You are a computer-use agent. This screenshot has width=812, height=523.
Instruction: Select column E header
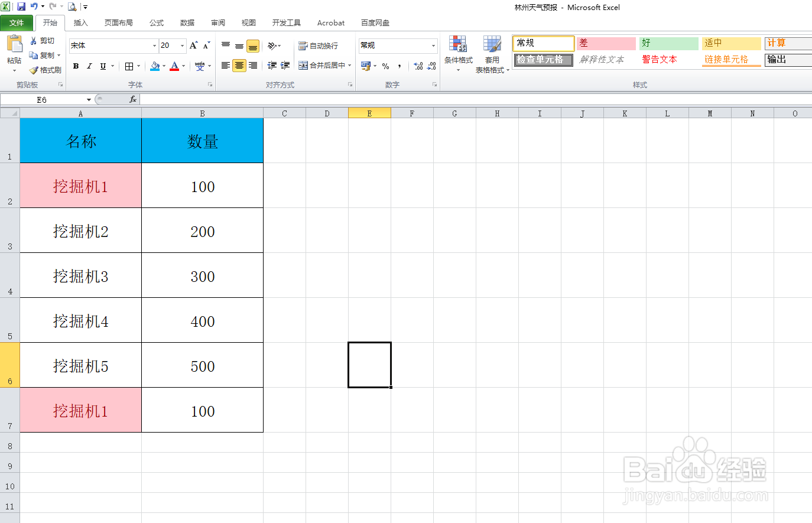(369, 113)
